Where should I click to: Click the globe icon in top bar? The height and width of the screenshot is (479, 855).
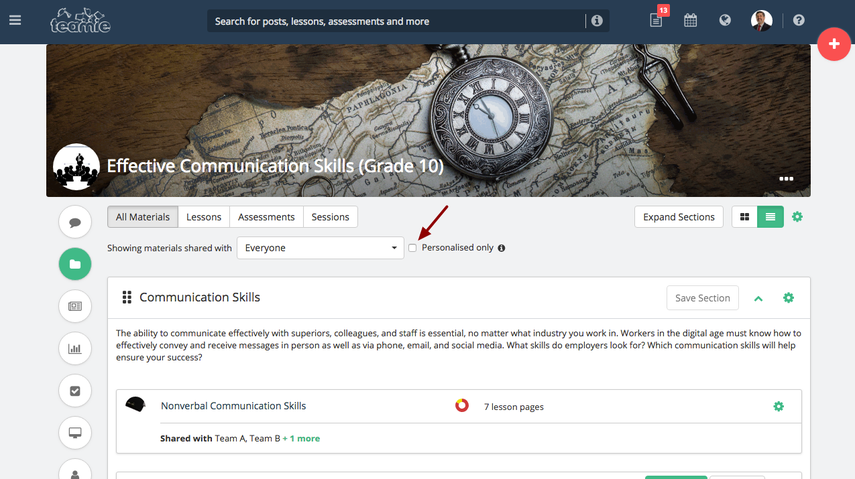click(725, 21)
